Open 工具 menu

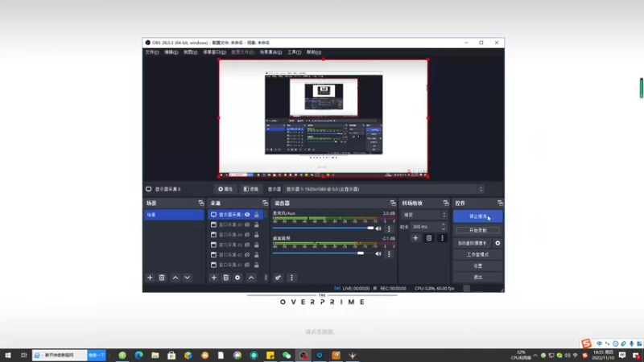(x=294, y=52)
